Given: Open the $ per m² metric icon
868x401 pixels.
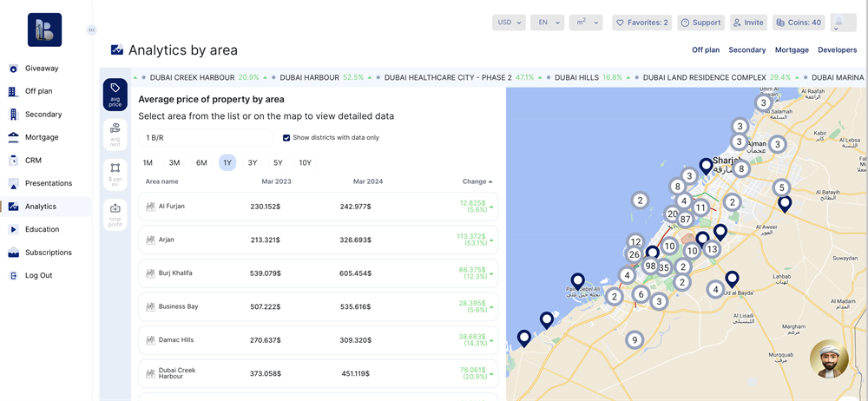Looking at the screenshot, I should coord(115,172).
